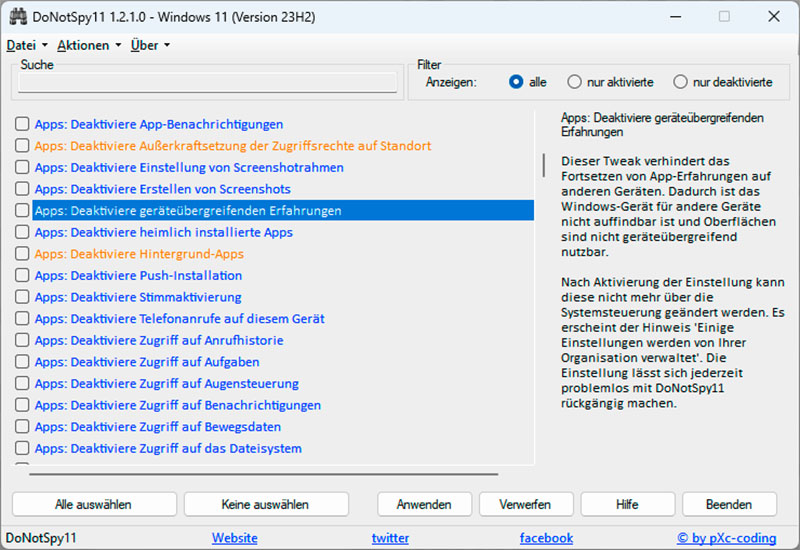The width and height of the screenshot is (800, 550).
Task: Apply changes with the Anwenden button
Action: 424,504
